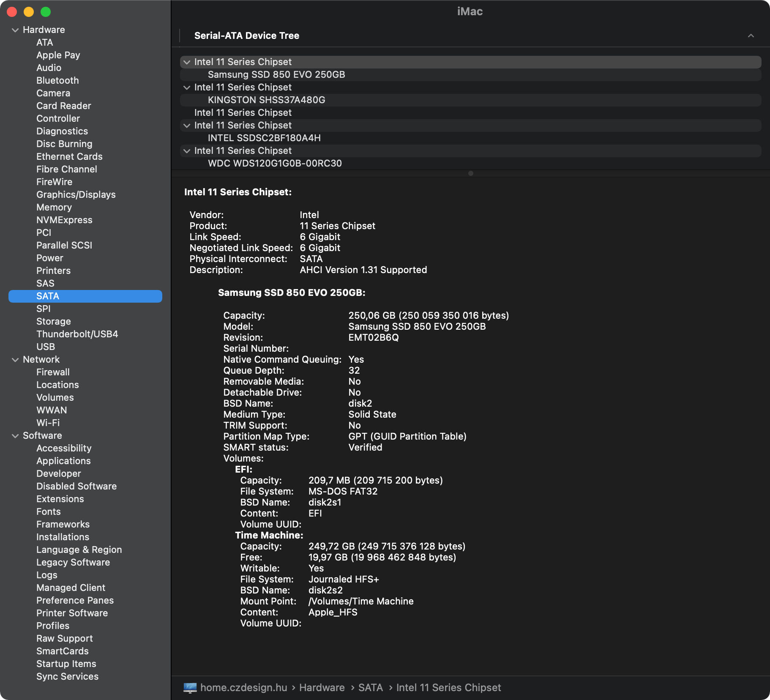Screen dimensions: 770x700
Task: Collapse the chipset row above KINGSTON drive
Action: (x=187, y=87)
